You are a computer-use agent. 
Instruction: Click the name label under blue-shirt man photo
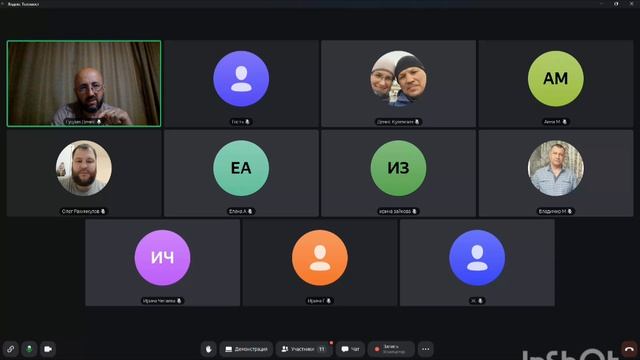click(x=555, y=211)
